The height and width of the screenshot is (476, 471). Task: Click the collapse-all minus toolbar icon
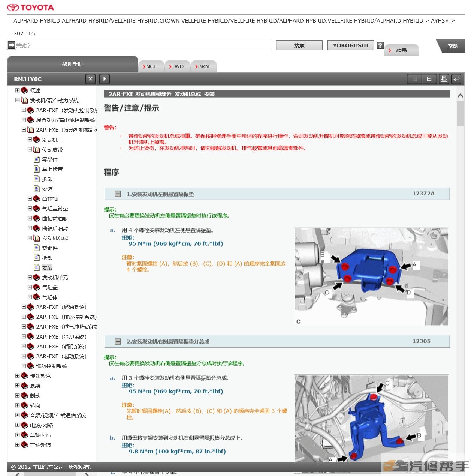pyautogui.click(x=429, y=79)
